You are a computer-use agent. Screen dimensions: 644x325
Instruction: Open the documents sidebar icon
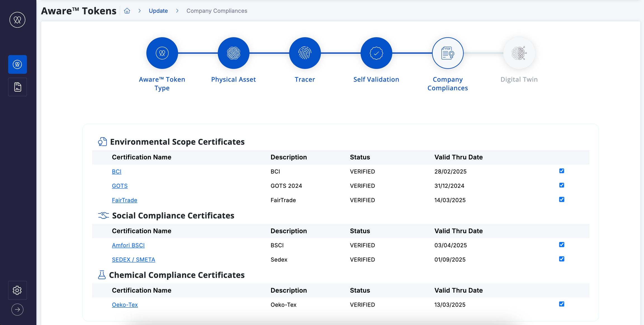tap(17, 87)
